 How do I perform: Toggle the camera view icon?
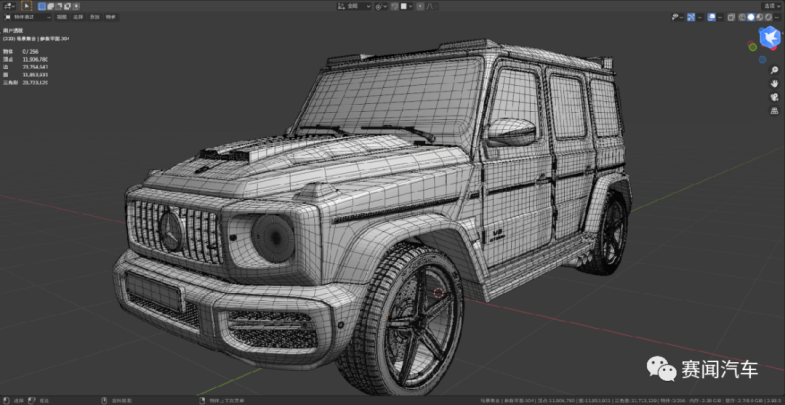pyautogui.click(x=774, y=98)
